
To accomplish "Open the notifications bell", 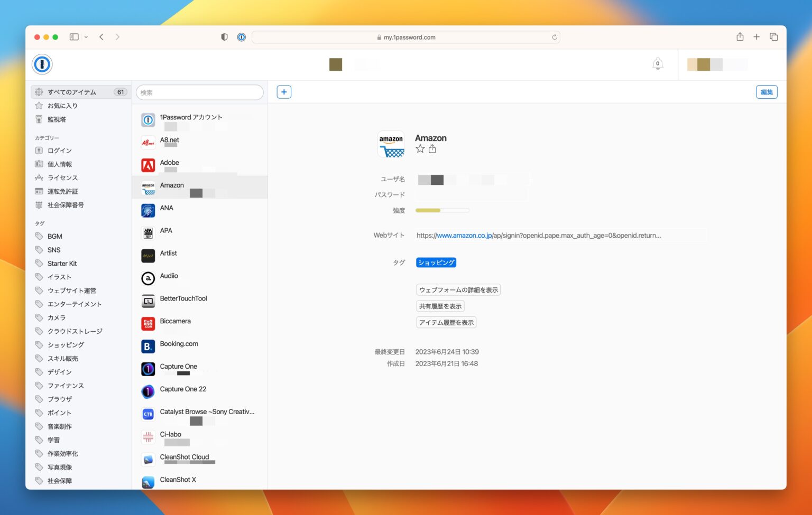I will (657, 63).
